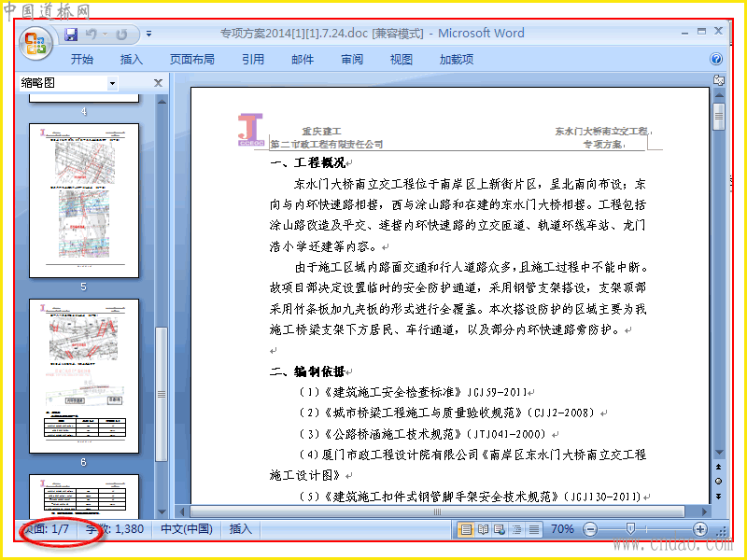The image size is (747, 560).
Task: Zoom out with the minus button
Action: coord(590,529)
